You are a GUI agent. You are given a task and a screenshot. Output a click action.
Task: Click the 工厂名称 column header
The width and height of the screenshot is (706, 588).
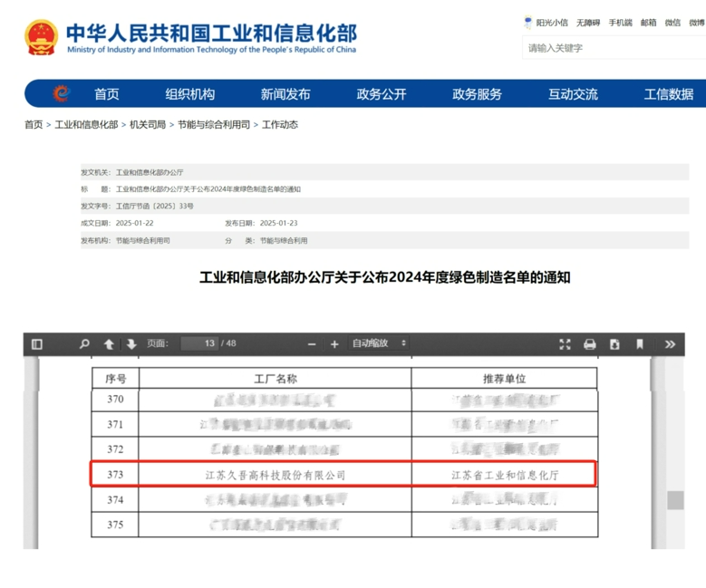(276, 379)
